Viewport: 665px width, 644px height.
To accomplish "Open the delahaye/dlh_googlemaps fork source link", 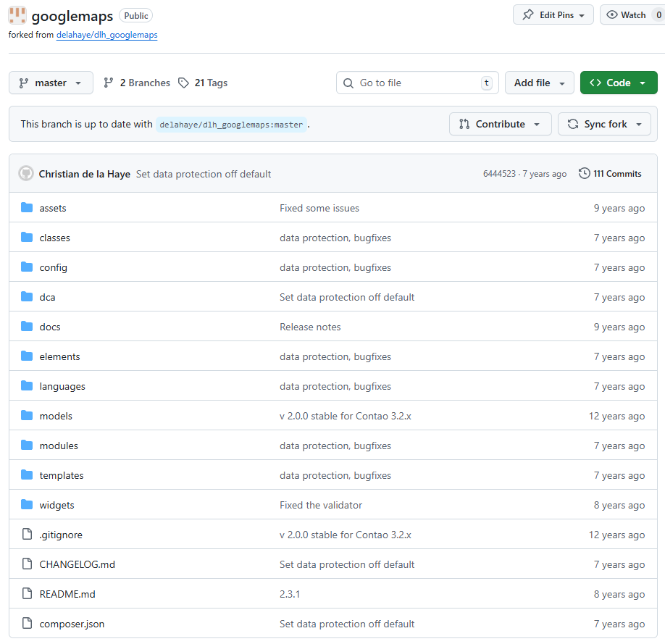I will pos(106,35).
